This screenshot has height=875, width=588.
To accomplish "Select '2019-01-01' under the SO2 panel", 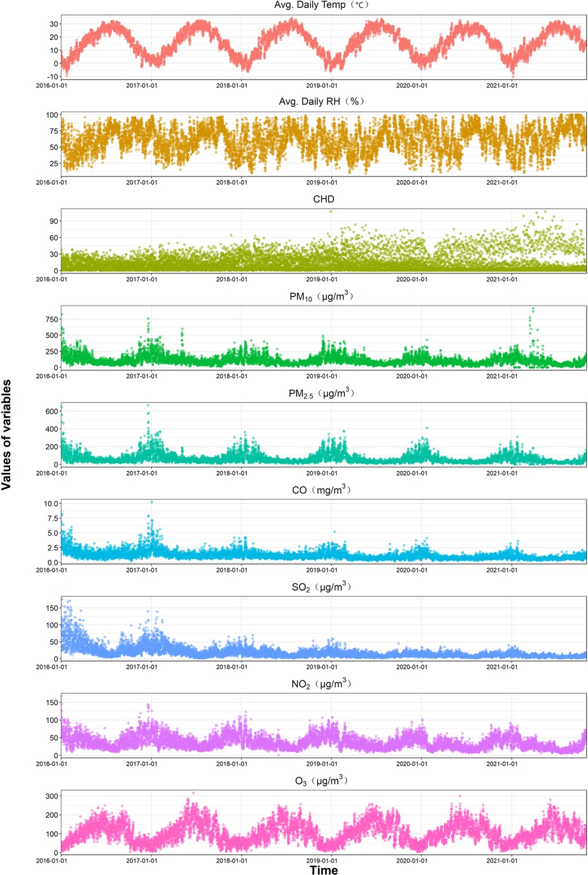I will [321, 667].
